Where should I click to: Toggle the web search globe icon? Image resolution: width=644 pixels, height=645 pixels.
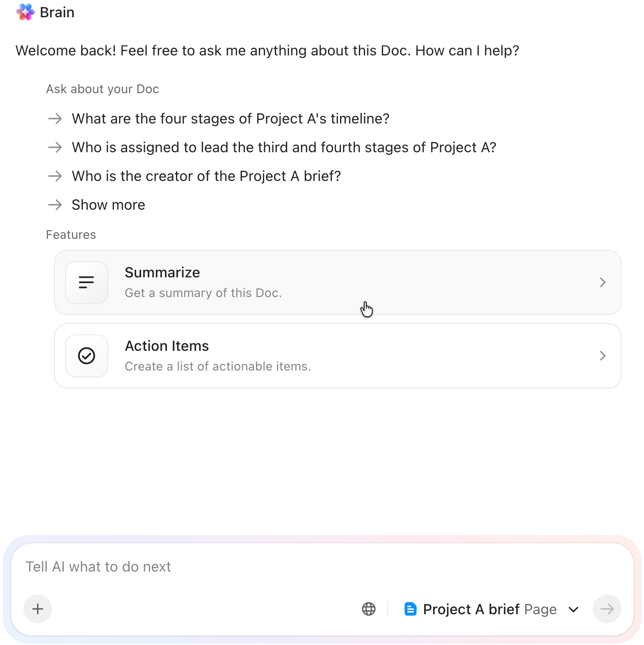tap(369, 609)
